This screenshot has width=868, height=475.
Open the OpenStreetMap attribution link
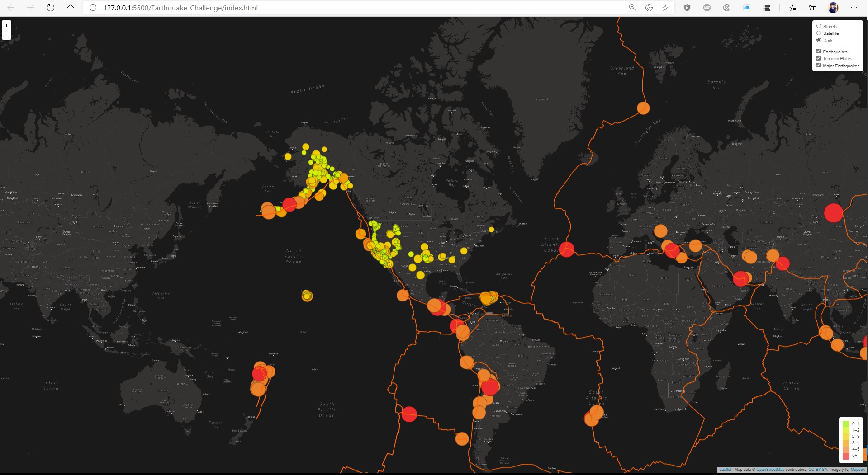[770, 470]
